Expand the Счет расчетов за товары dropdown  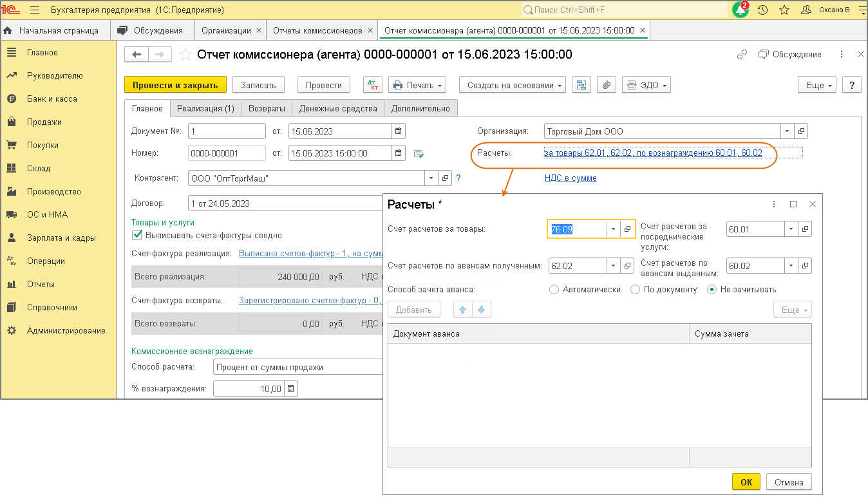614,229
